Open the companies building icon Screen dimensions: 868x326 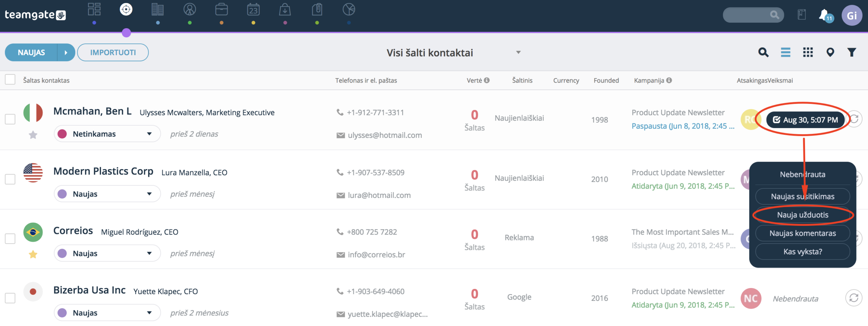coord(158,10)
